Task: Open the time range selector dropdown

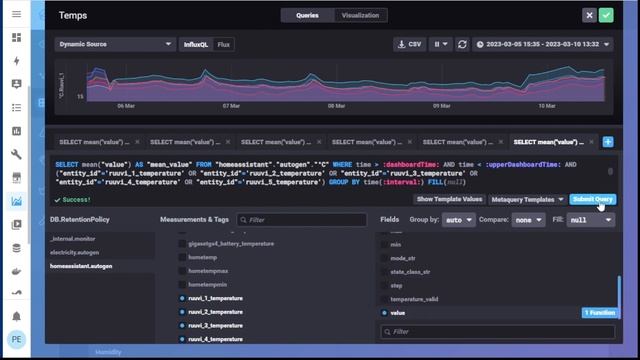Action: (x=542, y=44)
